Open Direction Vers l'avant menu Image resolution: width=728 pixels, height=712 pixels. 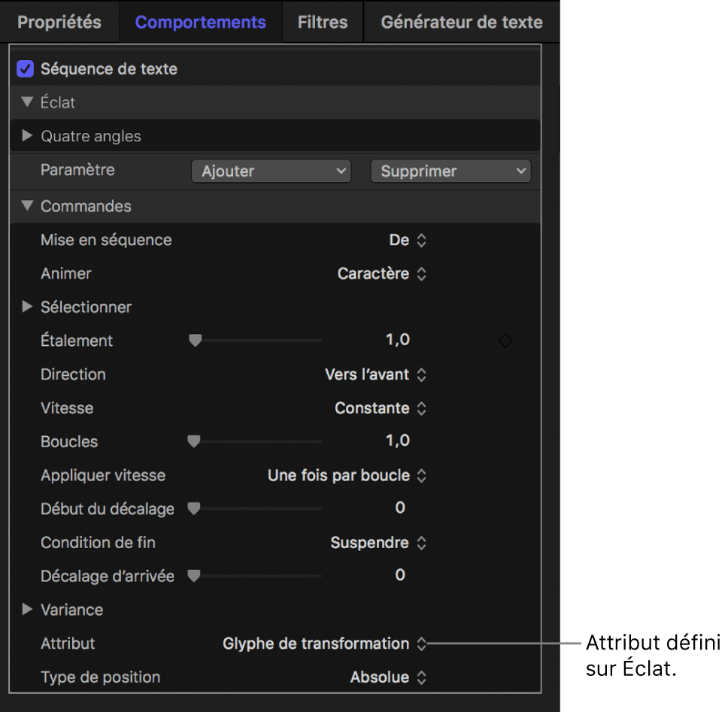coord(376,374)
